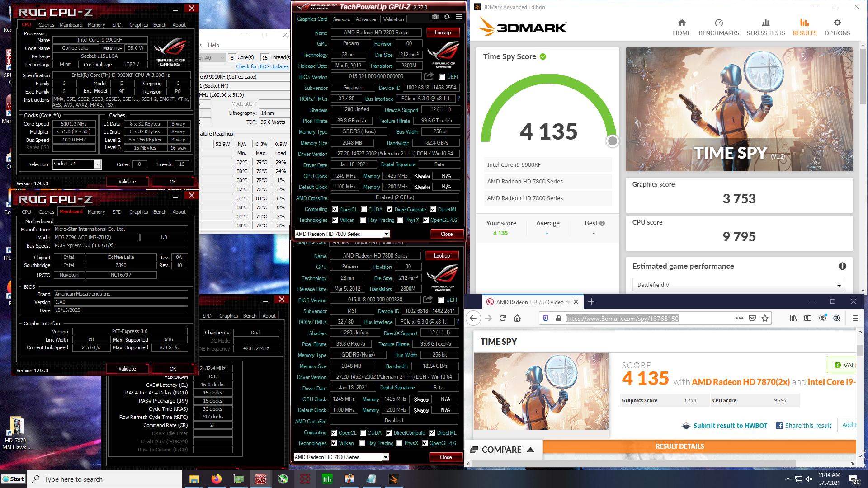Open File Explorer from the taskbar

pyautogui.click(x=194, y=479)
